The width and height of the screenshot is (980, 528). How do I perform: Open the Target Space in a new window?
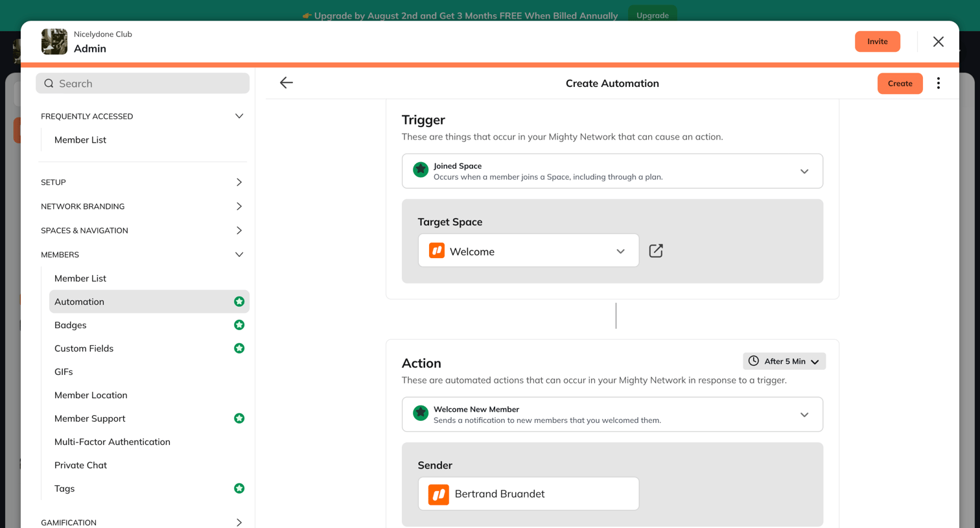click(656, 251)
